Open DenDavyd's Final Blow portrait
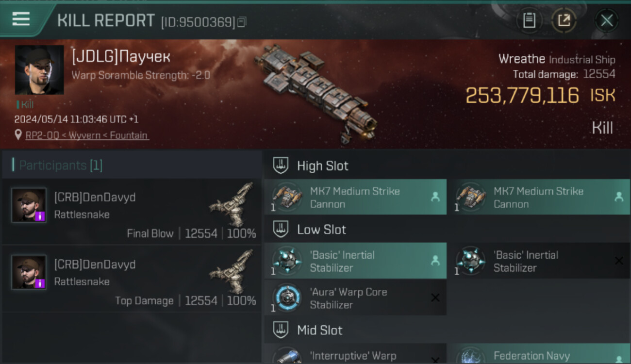Screen dimensions: 631x364 tap(29, 205)
